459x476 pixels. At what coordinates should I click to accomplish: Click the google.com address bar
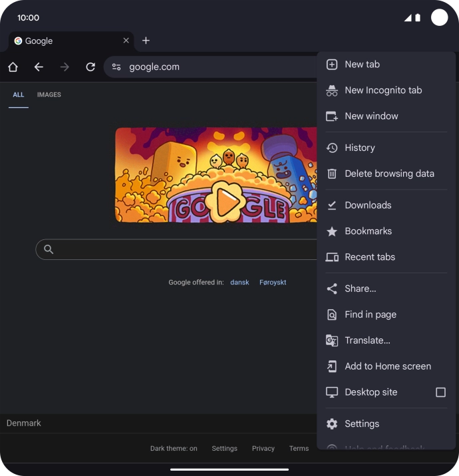pyautogui.click(x=210, y=66)
